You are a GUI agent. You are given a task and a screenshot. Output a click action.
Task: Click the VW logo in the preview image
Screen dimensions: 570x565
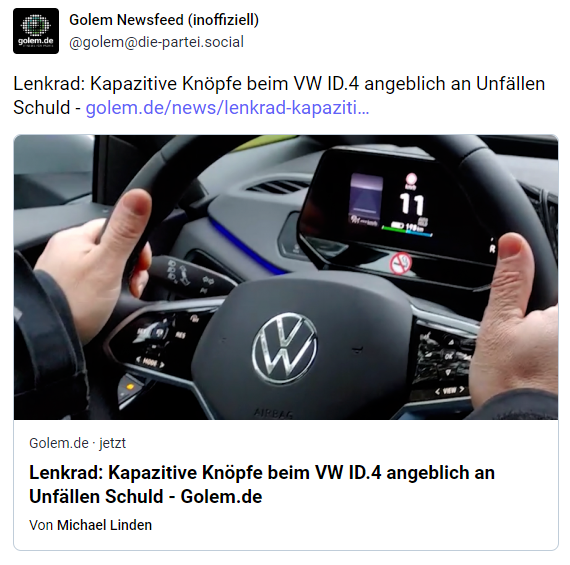click(x=285, y=348)
